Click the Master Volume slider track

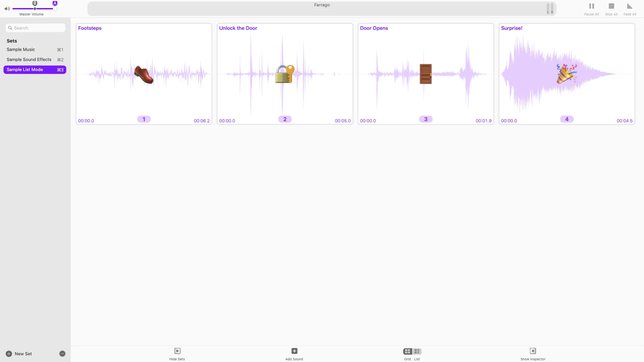pos(23,9)
